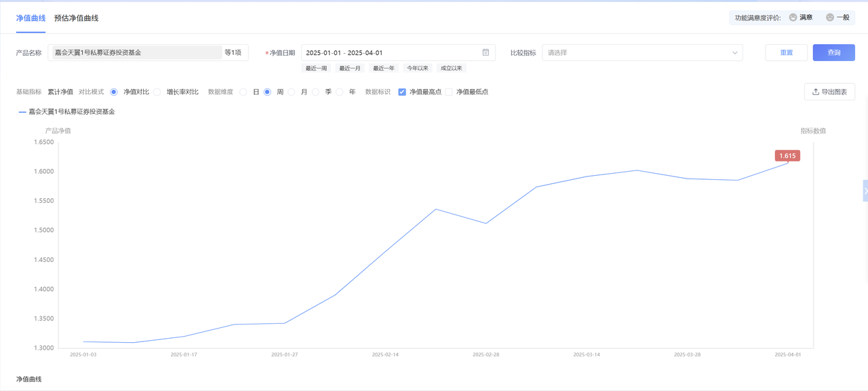Select 日 as data dimension
868x391 pixels.
point(243,92)
